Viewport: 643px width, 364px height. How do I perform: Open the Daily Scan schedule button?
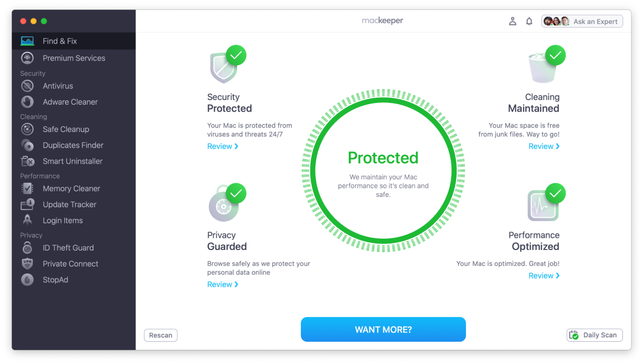coord(594,335)
